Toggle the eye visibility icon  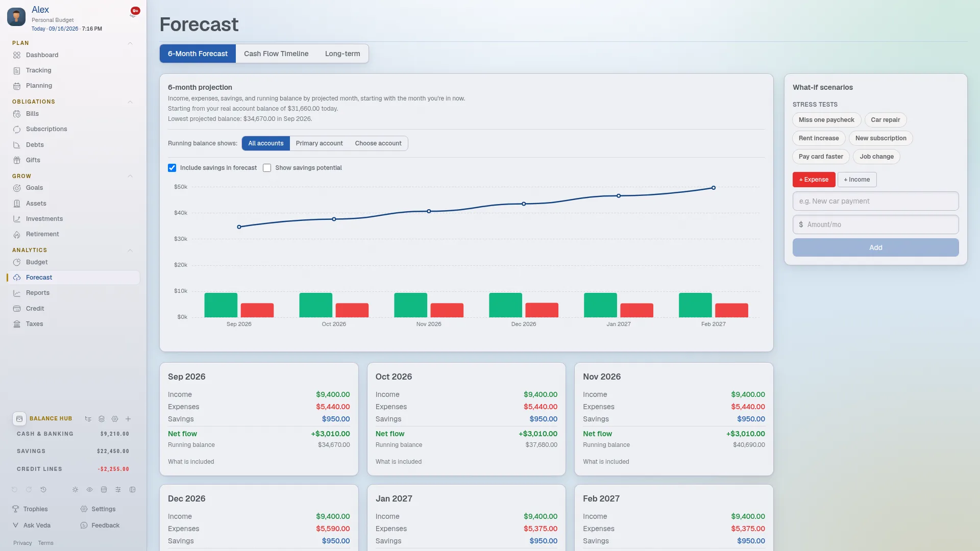[x=89, y=490]
